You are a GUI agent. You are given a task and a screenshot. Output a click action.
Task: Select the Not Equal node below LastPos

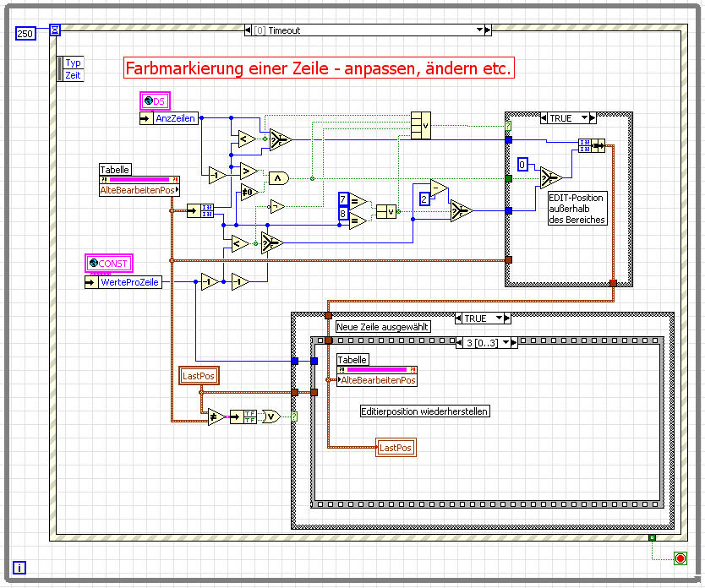point(216,417)
